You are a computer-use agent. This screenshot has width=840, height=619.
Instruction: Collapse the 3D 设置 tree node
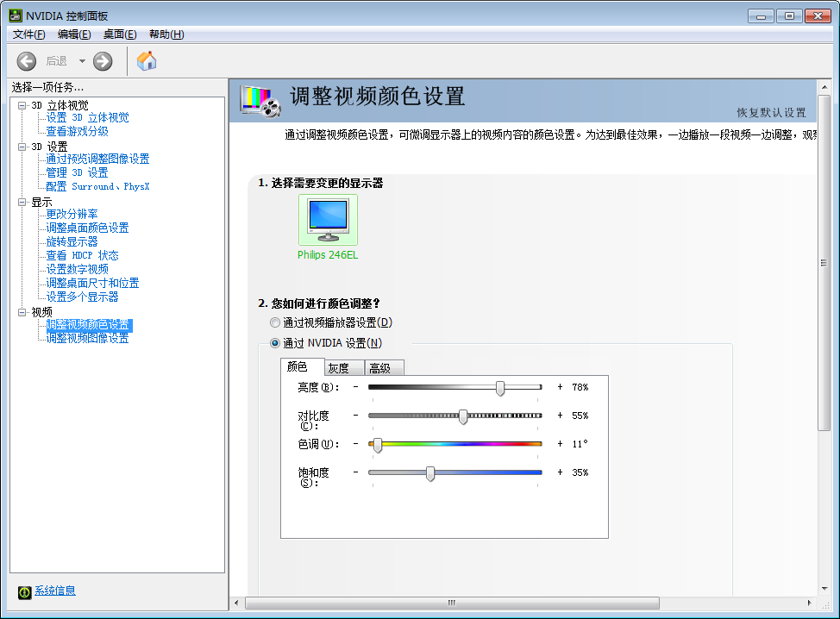[x=22, y=147]
